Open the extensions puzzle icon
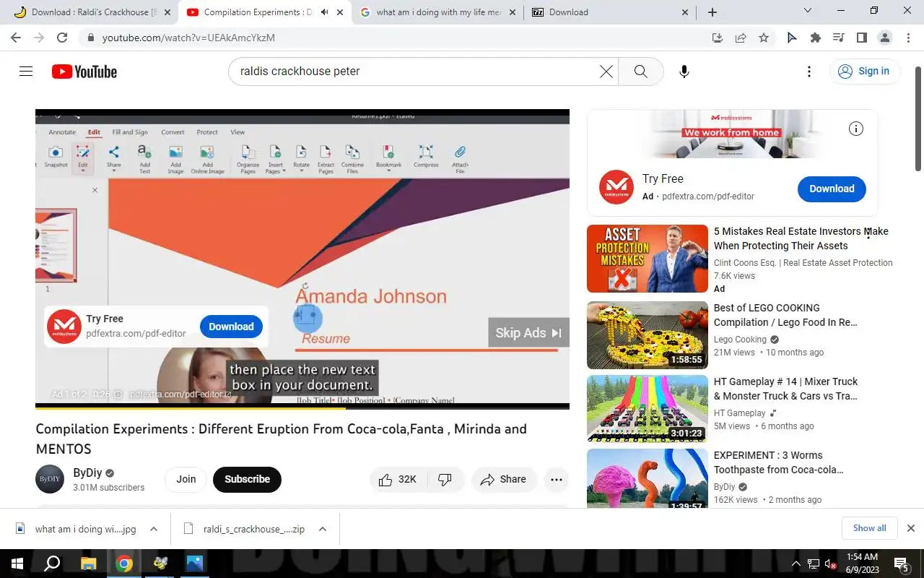This screenshot has width=924, height=578. pyautogui.click(x=816, y=38)
